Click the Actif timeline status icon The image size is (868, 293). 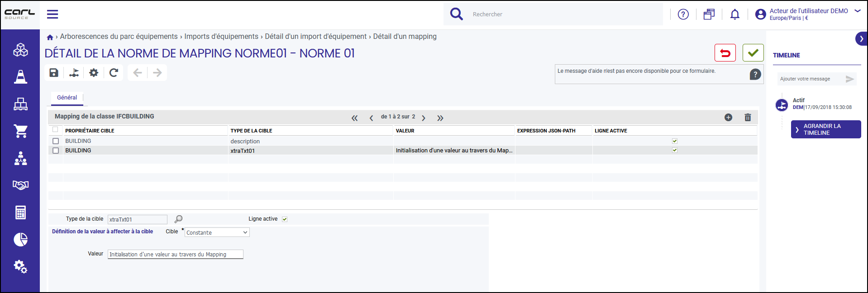click(x=782, y=105)
